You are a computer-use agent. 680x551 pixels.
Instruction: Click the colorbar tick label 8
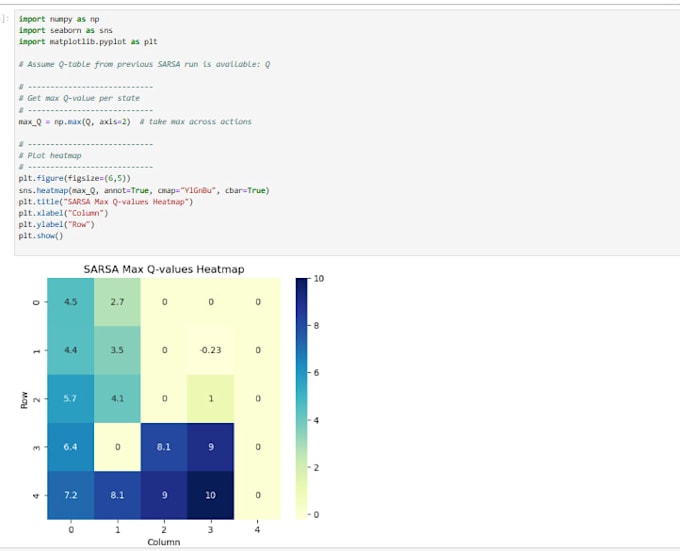point(316,326)
